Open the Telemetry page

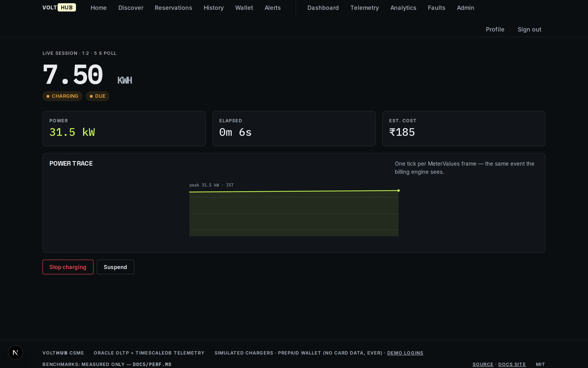(x=364, y=8)
